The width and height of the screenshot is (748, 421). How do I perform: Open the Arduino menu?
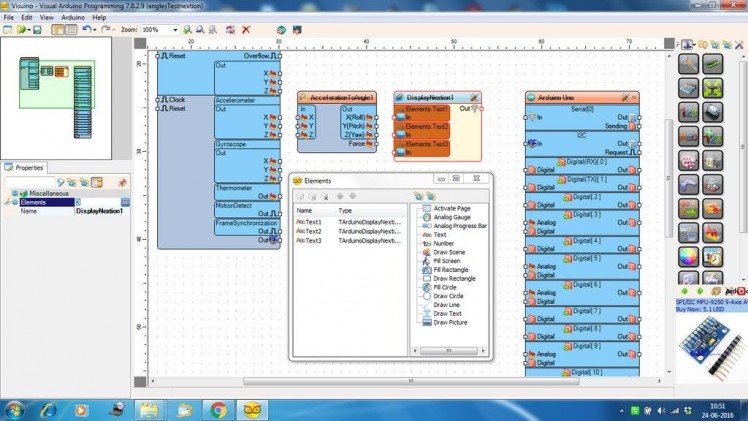73,17
